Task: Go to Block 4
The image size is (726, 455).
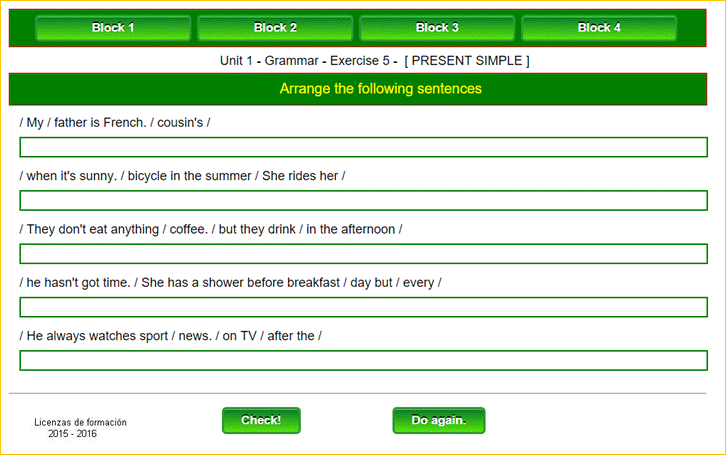Action: coord(599,28)
